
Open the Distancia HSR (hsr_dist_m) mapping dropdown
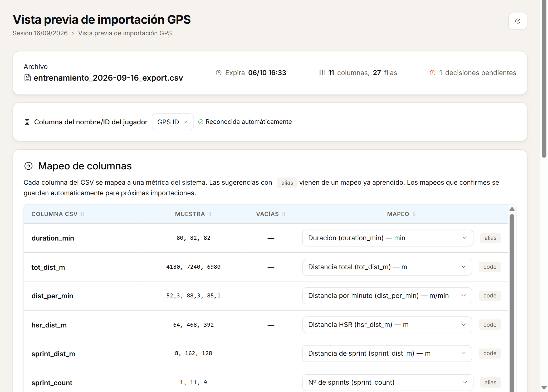coord(387,325)
